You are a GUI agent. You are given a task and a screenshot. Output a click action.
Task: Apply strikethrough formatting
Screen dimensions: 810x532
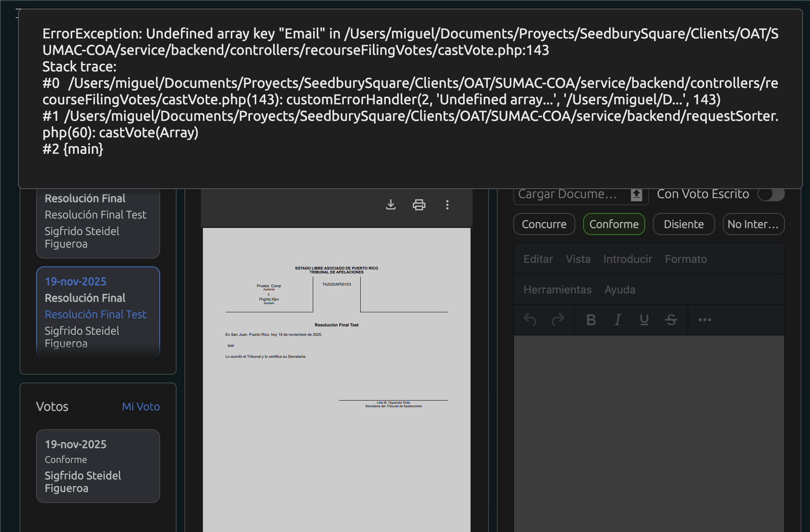(671, 320)
